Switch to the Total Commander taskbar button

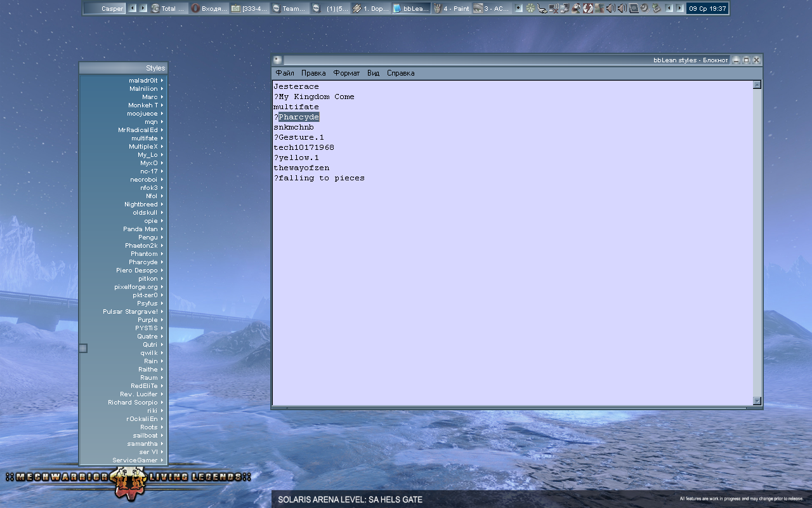pyautogui.click(x=169, y=8)
